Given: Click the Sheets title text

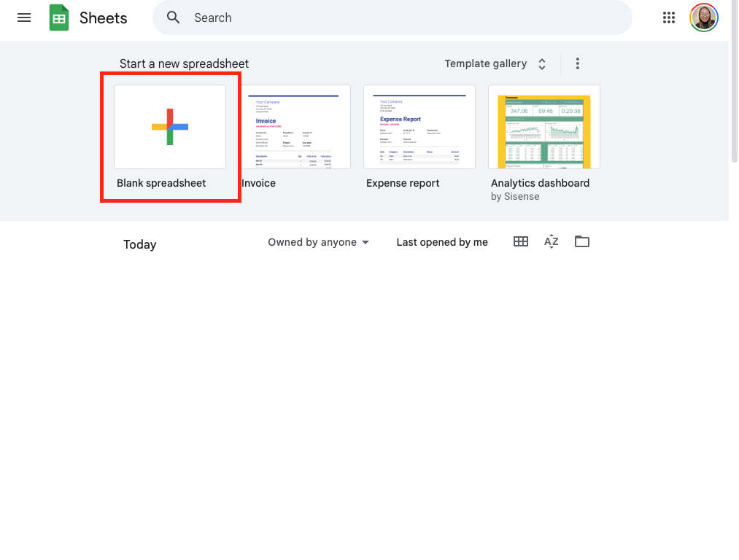Looking at the screenshot, I should click(x=103, y=18).
